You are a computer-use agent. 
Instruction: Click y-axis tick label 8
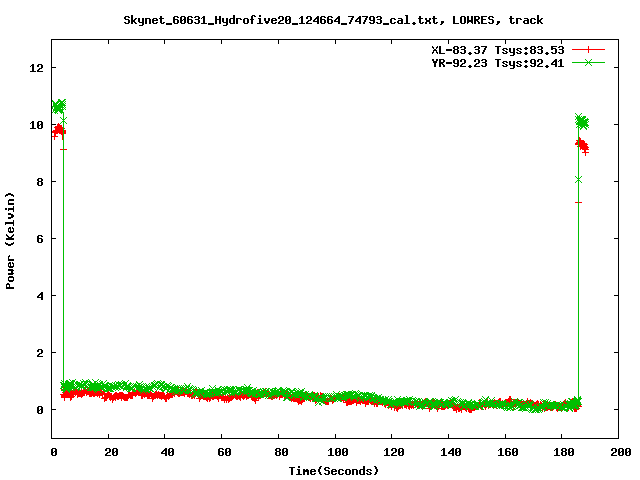(40, 182)
